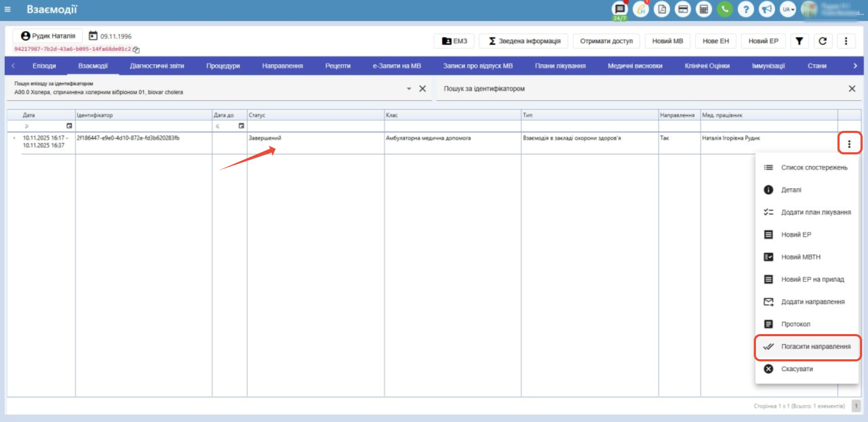This screenshot has width=868, height=422.
Task: Expand the episode search dropdown arrow
Action: click(x=409, y=88)
